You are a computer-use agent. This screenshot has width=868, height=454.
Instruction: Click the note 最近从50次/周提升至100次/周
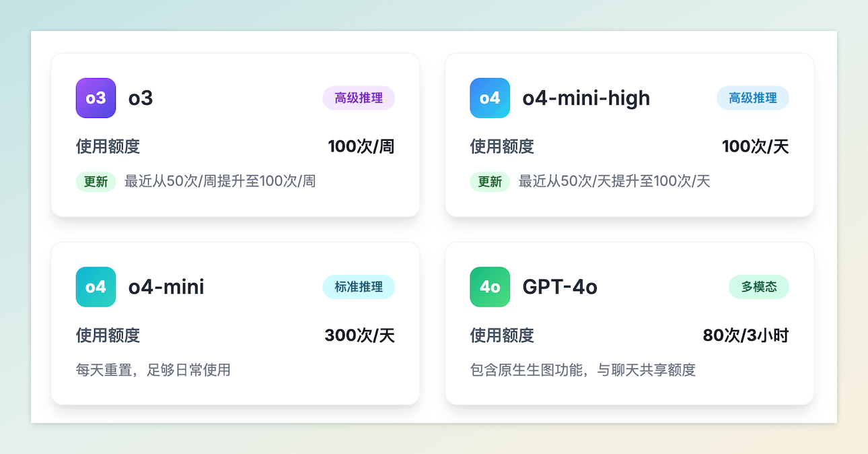pos(220,181)
